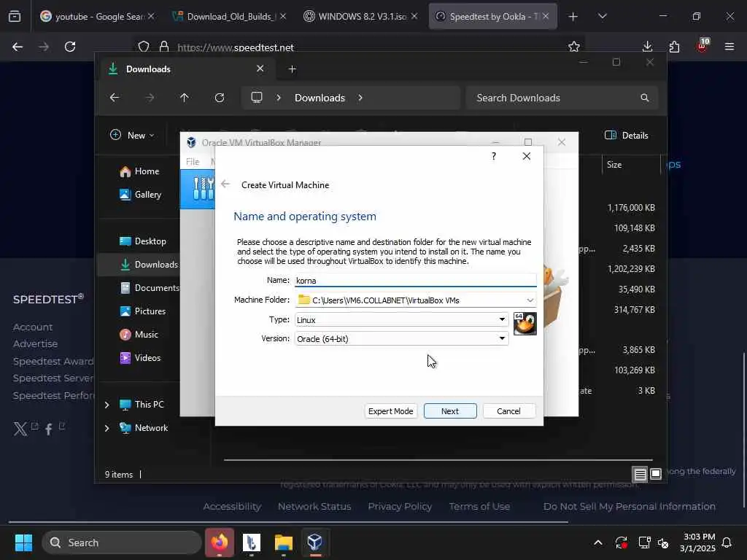Click Firefox View icon at tab bar left
The height and width of the screenshot is (560, 747).
15,17
